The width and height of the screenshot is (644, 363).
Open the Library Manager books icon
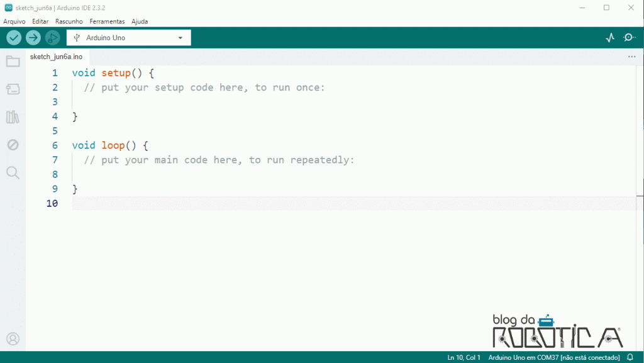pyautogui.click(x=13, y=117)
